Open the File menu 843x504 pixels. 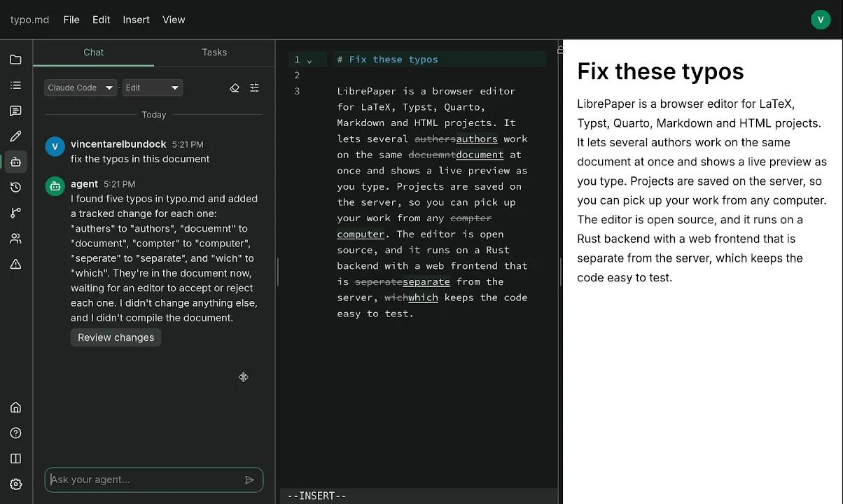point(71,20)
